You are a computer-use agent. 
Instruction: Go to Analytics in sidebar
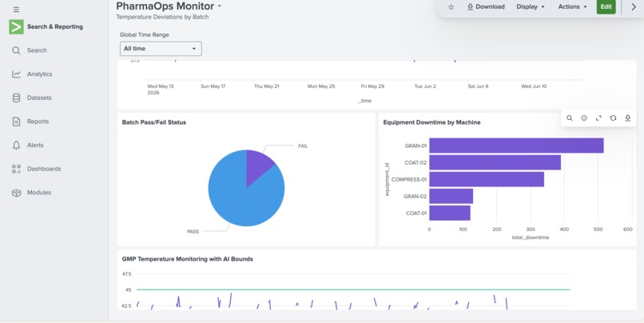[39, 74]
